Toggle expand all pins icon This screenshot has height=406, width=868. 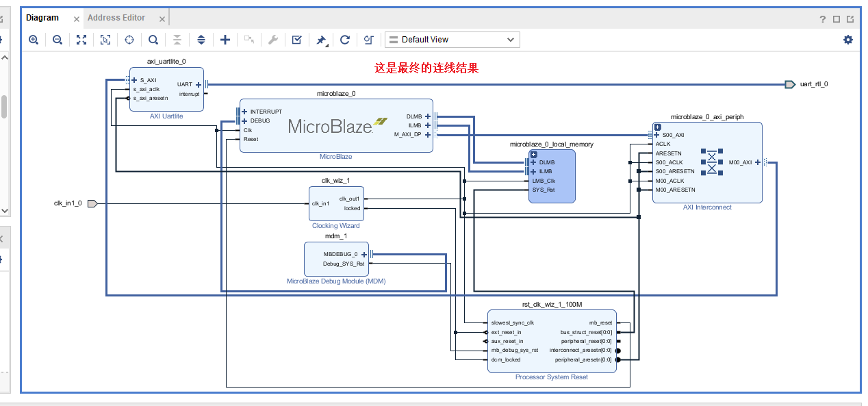pyautogui.click(x=201, y=40)
